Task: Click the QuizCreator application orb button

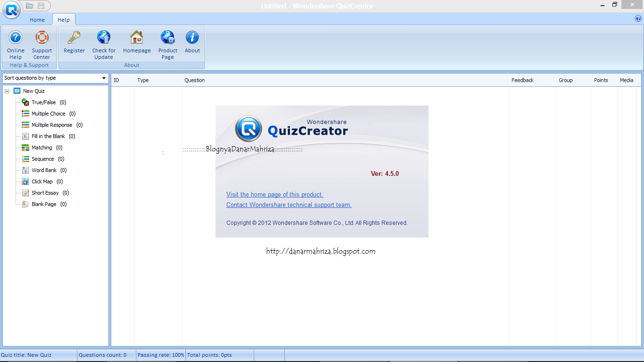Action: coord(10,9)
